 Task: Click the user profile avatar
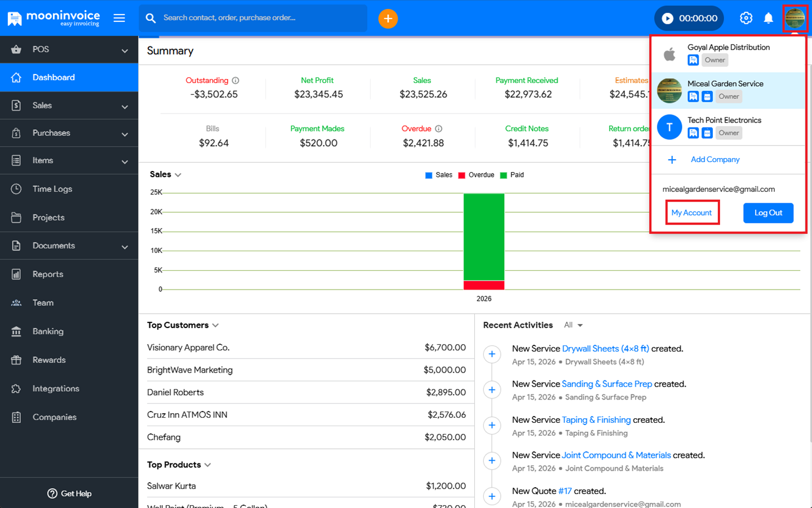point(795,19)
